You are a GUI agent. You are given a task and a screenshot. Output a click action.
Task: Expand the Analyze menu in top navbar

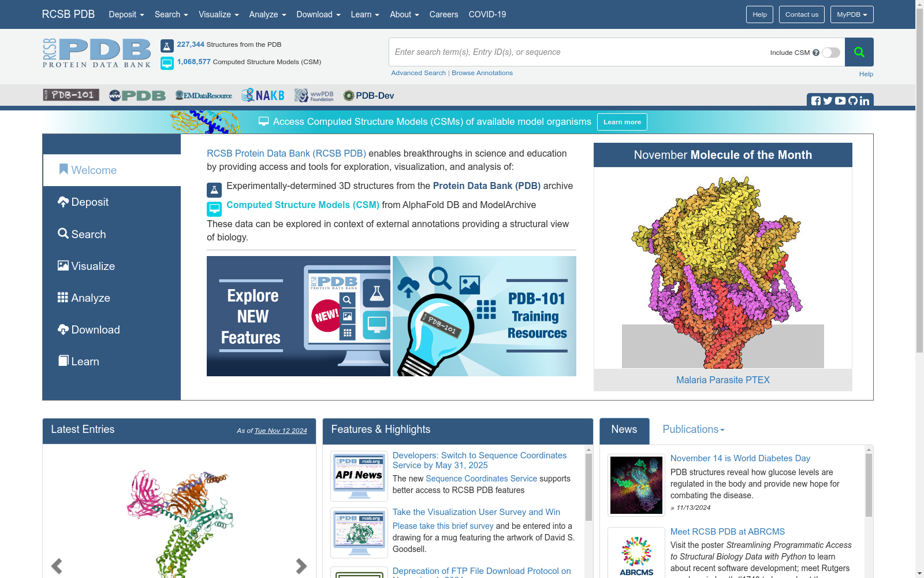(267, 14)
